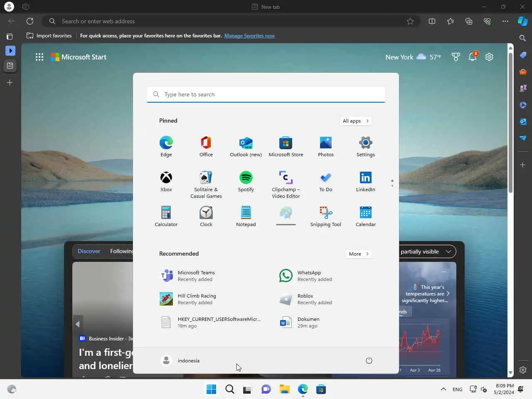Open New York weather widget
The width and height of the screenshot is (532, 399).
[413, 57]
